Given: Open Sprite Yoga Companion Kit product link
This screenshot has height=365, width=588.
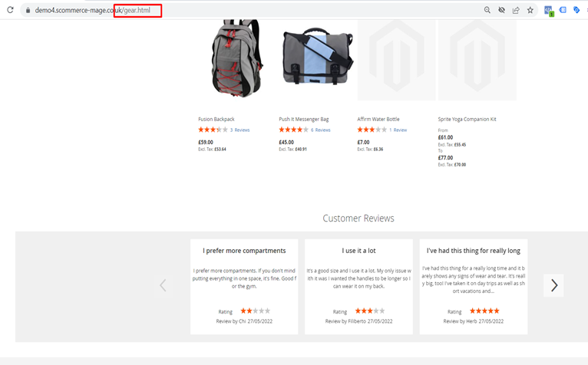Looking at the screenshot, I should point(467,119).
